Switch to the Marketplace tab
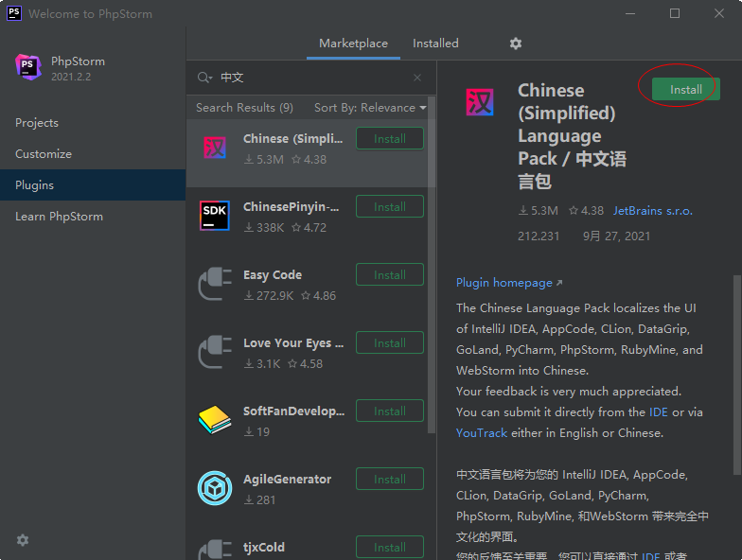This screenshot has width=742, height=560. [353, 44]
